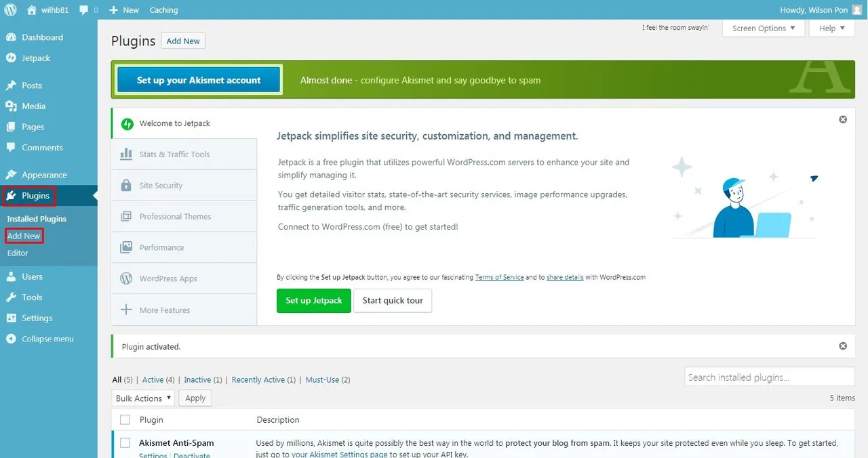The image size is (868, 458).
Task: Filter plugins by Active
Action: click(153, 380)
